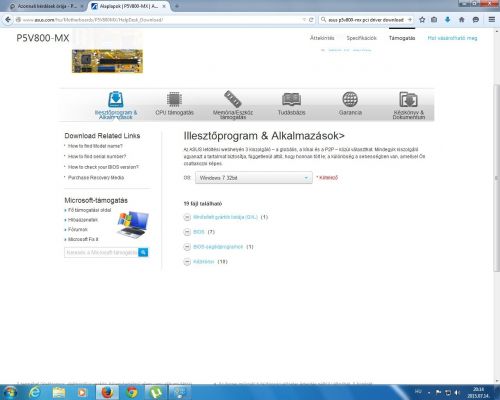Image resolution: width=500 pixels, height=400 pixels.
Task: Open the Tudásbázis book icon
Action: point(291,99)
